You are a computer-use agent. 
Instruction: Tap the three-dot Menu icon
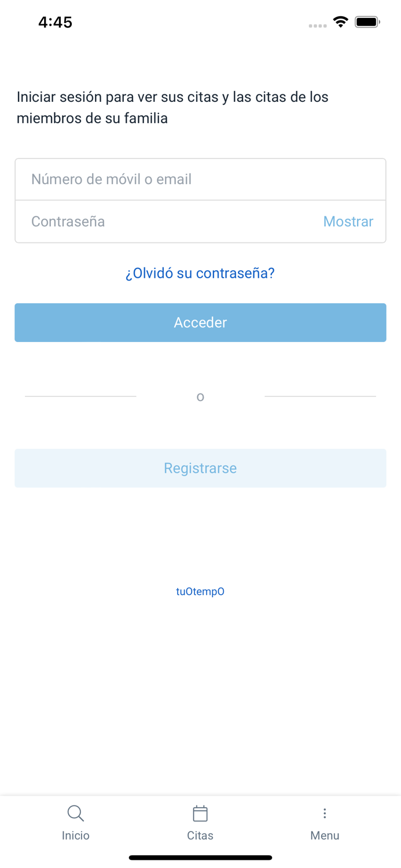coord(325,813)
